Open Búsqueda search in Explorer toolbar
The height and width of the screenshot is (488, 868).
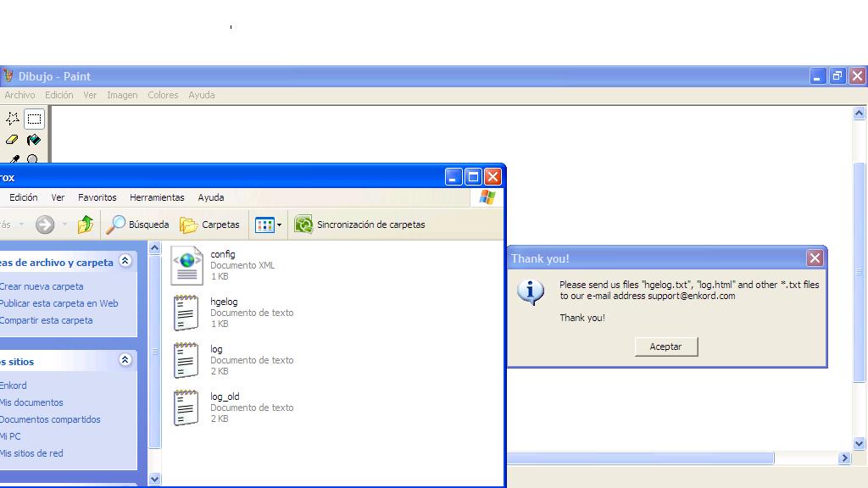click(x=137, y=225)
